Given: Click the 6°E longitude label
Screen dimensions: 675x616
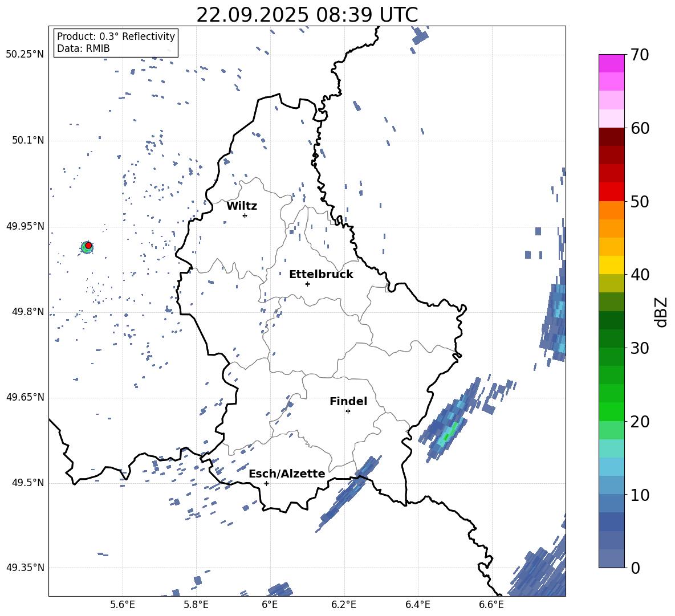Looking at the screenshot, I should coord(270,605).
